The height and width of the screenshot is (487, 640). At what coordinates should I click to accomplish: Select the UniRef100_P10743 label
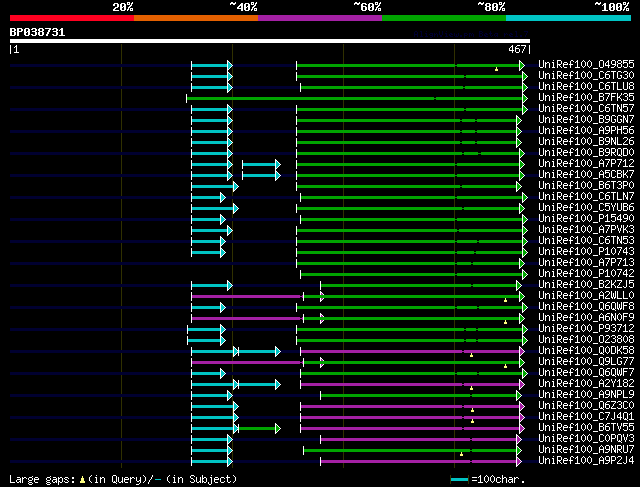586,252
